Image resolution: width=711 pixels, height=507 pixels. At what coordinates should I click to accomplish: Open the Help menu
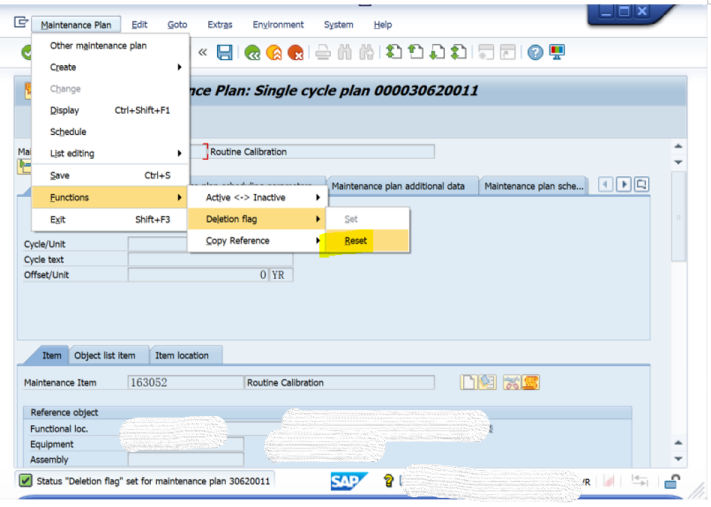[383, 25]
